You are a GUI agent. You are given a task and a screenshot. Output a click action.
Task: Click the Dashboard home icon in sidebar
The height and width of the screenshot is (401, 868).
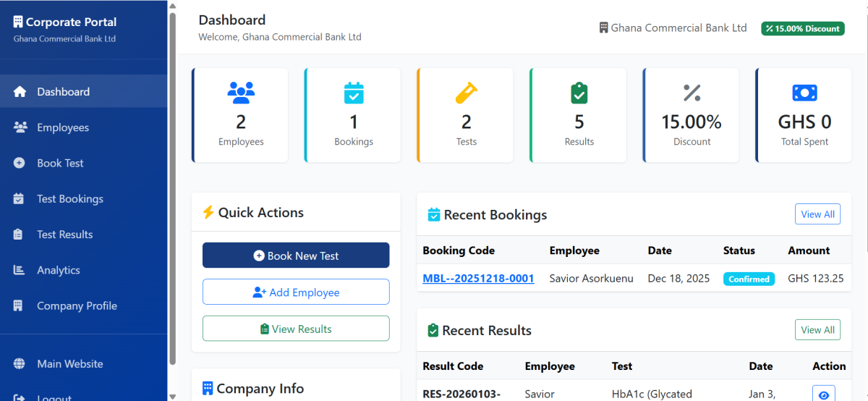click(20, 92)
